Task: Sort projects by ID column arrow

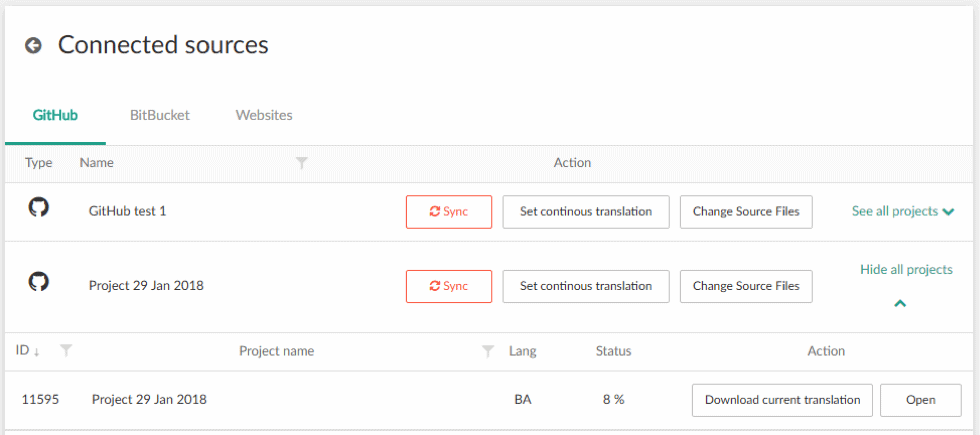Action: click(x=37, y=352)
